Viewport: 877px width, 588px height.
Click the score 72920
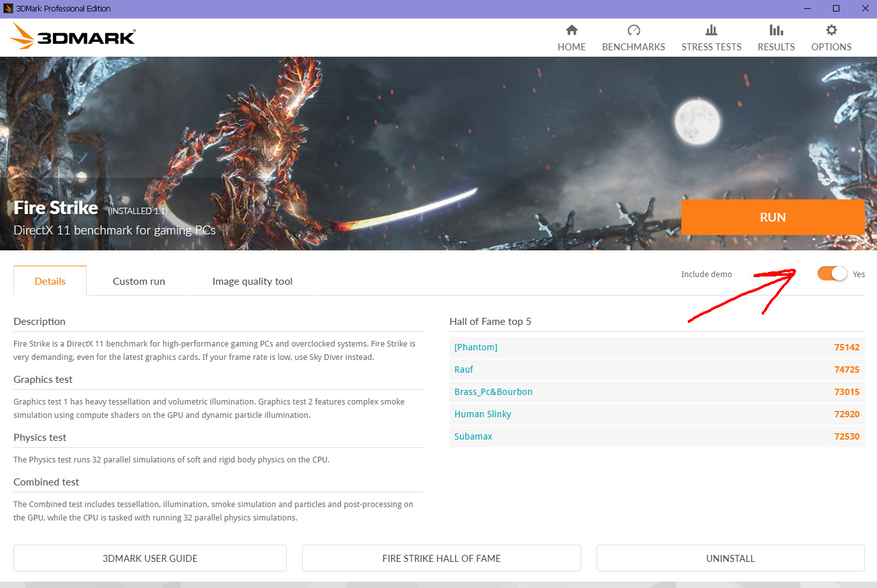tap(847, 414)
